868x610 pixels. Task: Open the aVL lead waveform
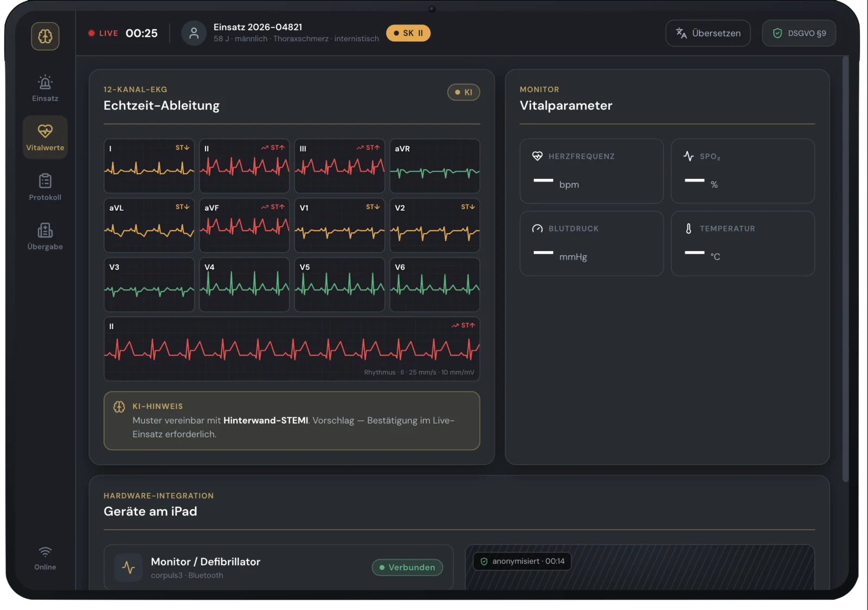tap(149, 225)
